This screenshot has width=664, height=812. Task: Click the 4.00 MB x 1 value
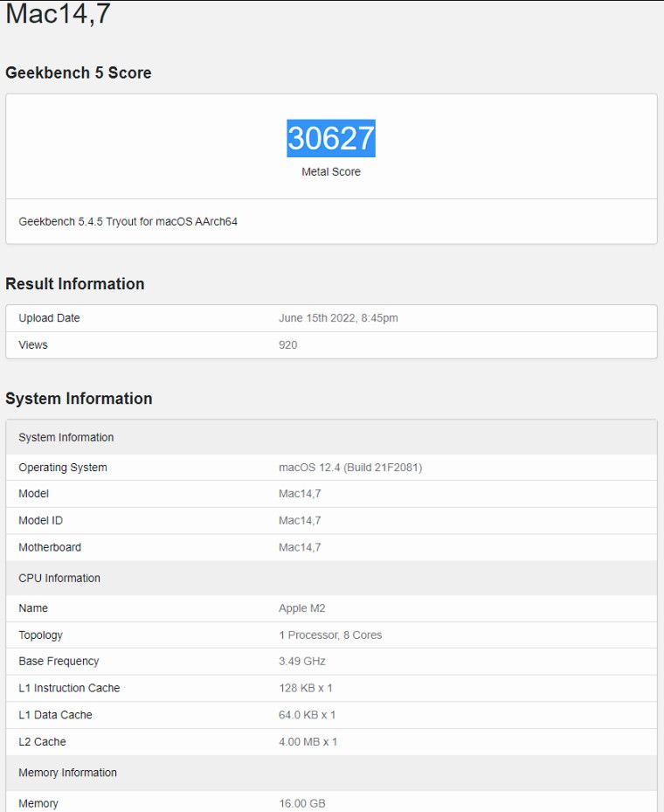coord(308,742)
